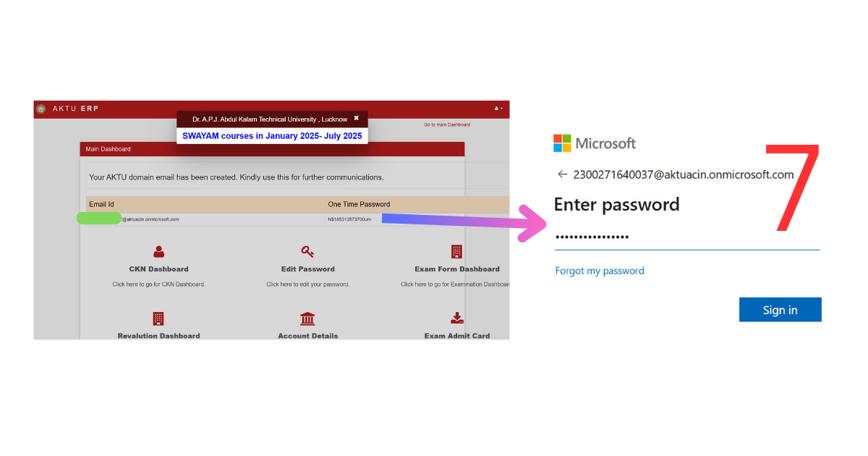Click the Main Dashboard panel header
The width and height of the screenshot is (868, 456).
click(x=272, y=149)
